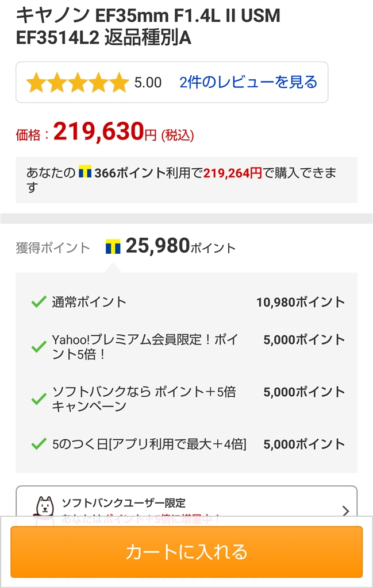The height and width of the screenshot is (588, 373).
Task: Click the 219,630円 price text
Action: click(105, 131)
